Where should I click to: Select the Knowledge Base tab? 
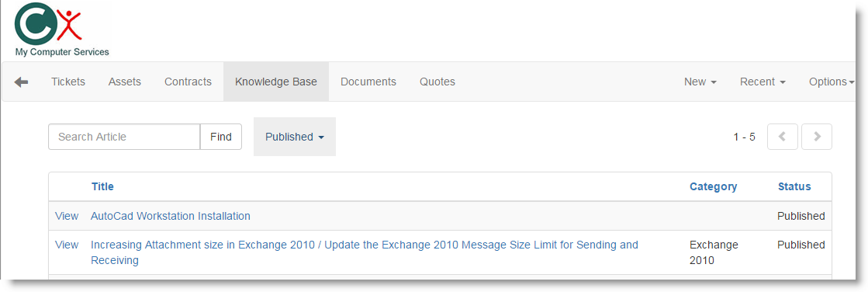[x=275, y=82]
